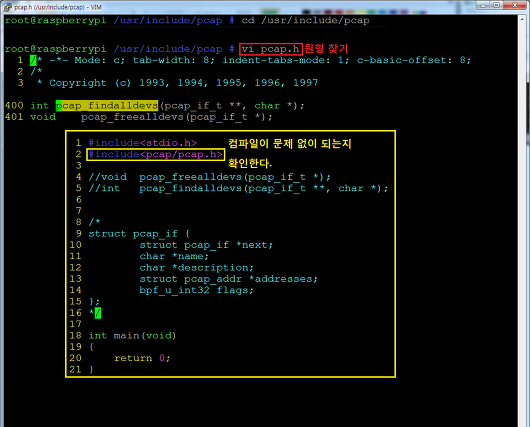Click the "vi pcap.h" command text

(x=270, y=49)
